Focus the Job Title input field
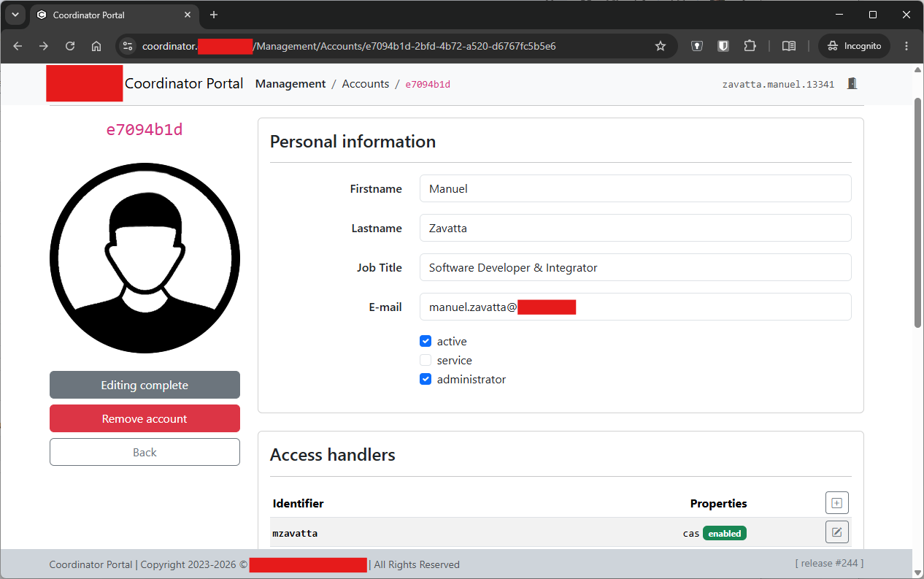Screen dimensions: 924x579 point(635,267)
